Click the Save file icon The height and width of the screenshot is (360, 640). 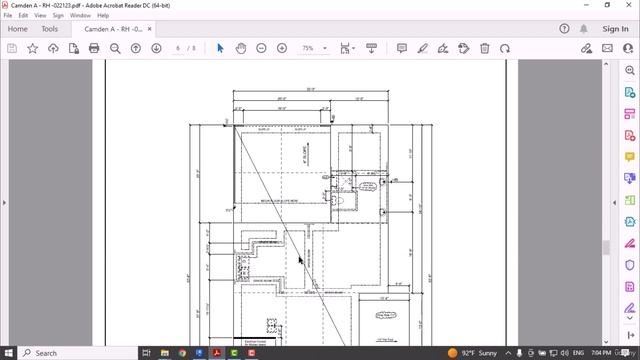tap(12, 49)
